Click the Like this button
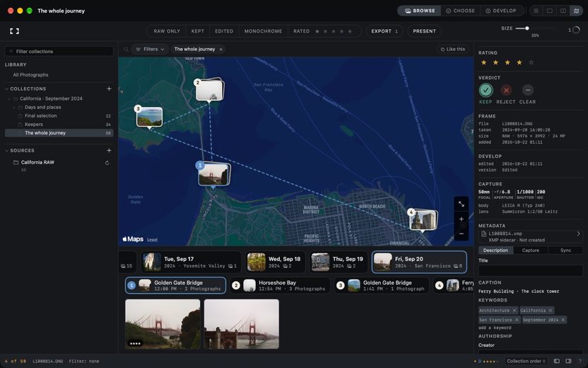Screen dimensions: 588x368 pyautogui.click(x=453, y=50)
